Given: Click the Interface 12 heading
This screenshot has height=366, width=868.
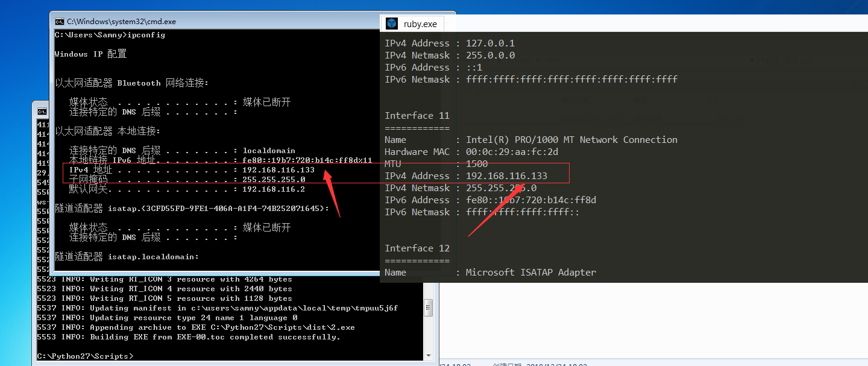Looking at the screenshot, I should [417, 248].
